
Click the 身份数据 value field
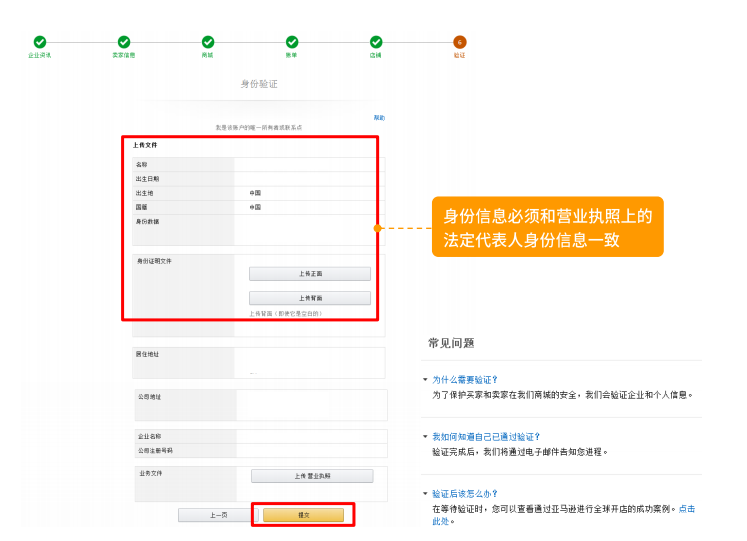pyautogui.click(x=309, y=230)
